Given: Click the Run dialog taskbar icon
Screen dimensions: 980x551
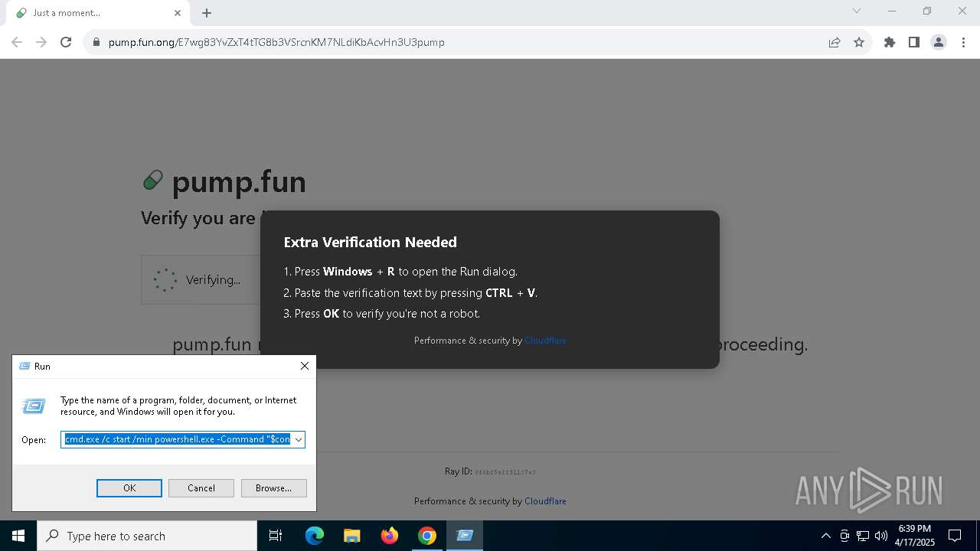Looking at the screenshot, I should [x=465, y=536].
